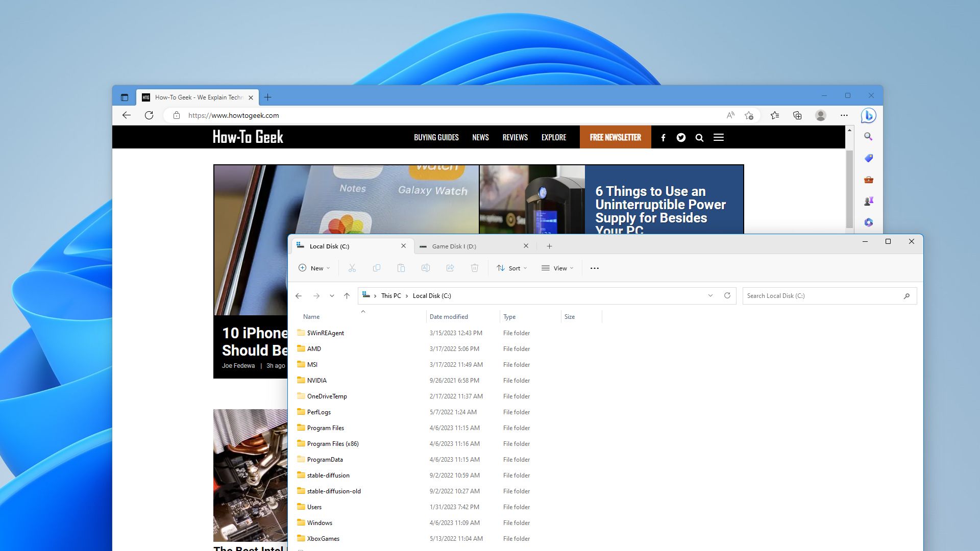Screen dimensions: 980x551
Task: Click the Bing chat sidebar icon
Action: pos(868,116)
